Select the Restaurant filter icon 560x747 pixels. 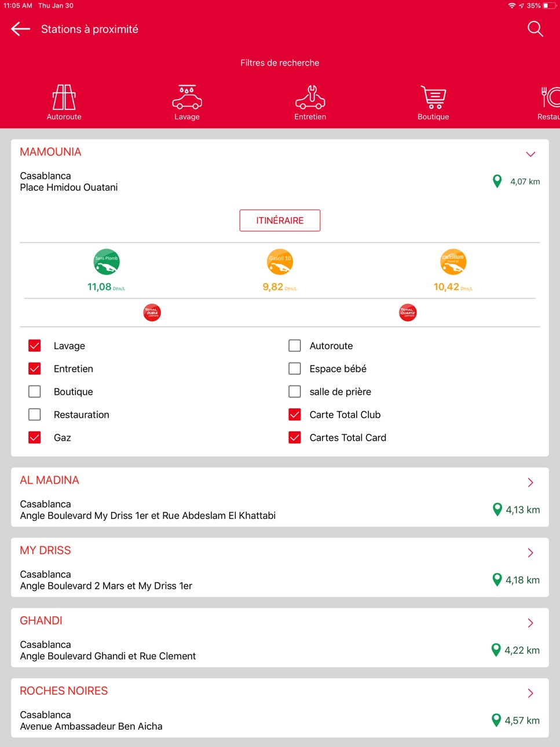[550, 97]
